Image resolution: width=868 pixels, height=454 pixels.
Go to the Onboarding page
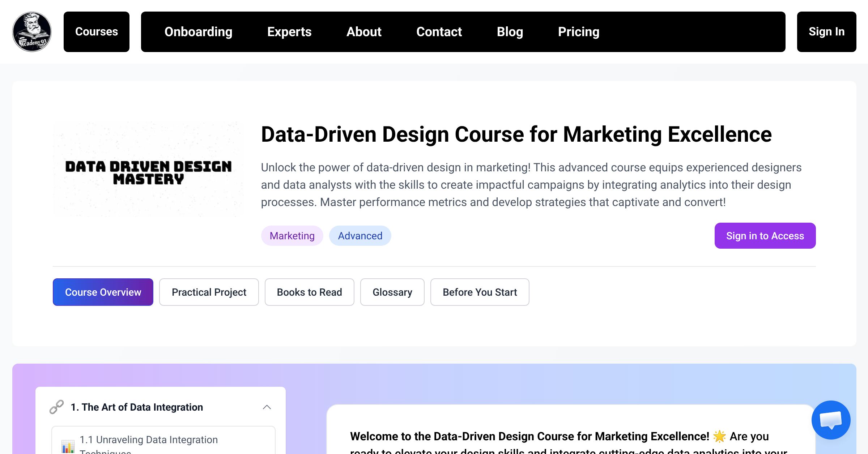click(198, 32)
